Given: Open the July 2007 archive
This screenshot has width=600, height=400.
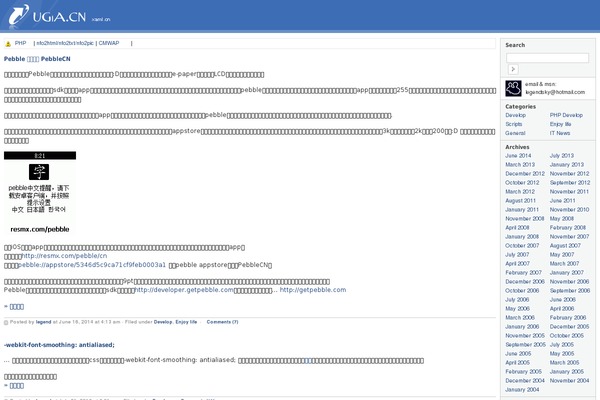Looking at the screenshot, I should (517, 255).
